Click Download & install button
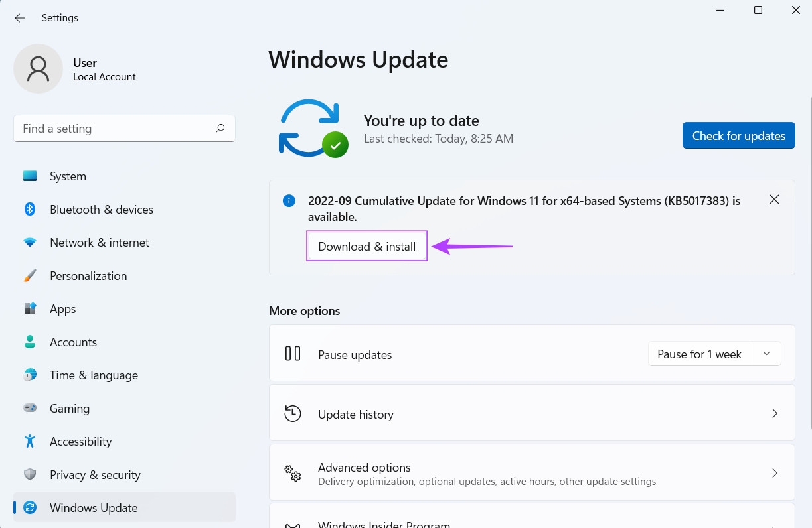 [x=366, y=246]
